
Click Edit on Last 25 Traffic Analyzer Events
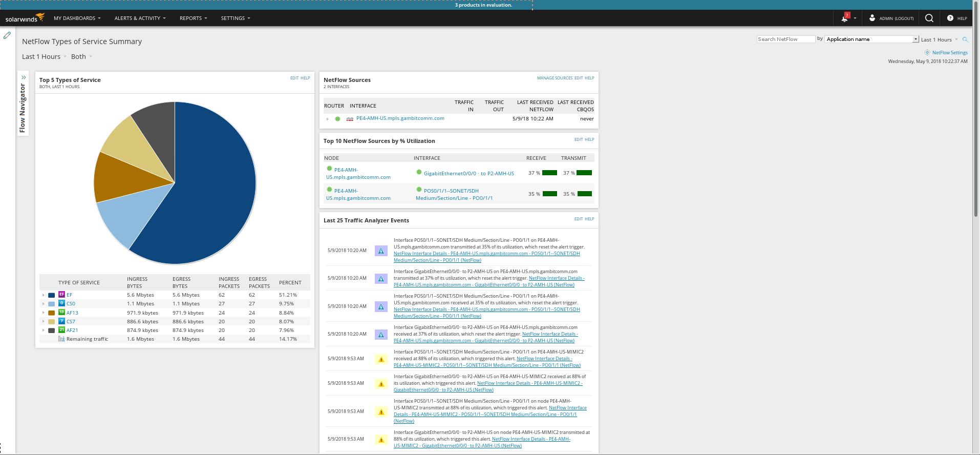[579, 219]
